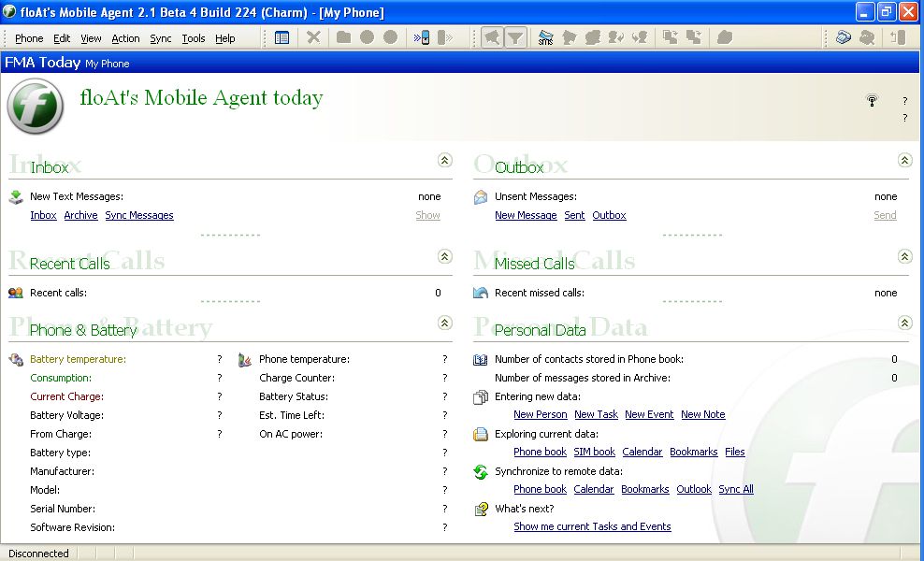
Task: Click the Exploring current data folder icon
Action: (x=481, y=434)
